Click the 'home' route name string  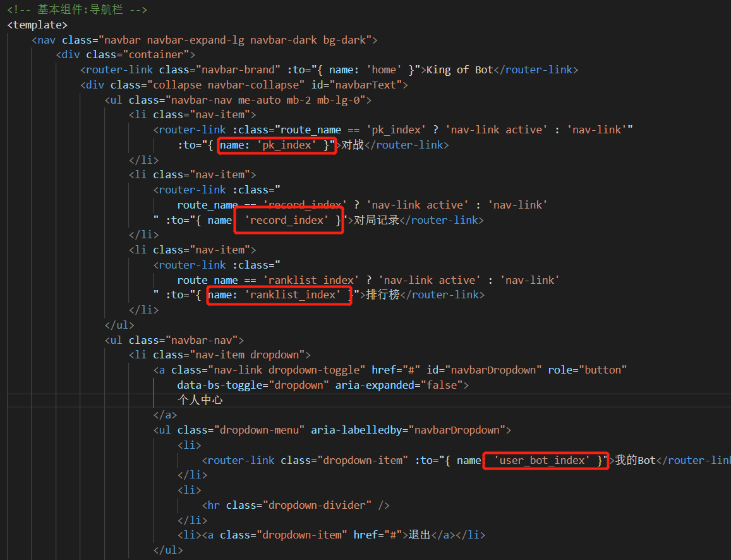(384, 70)
